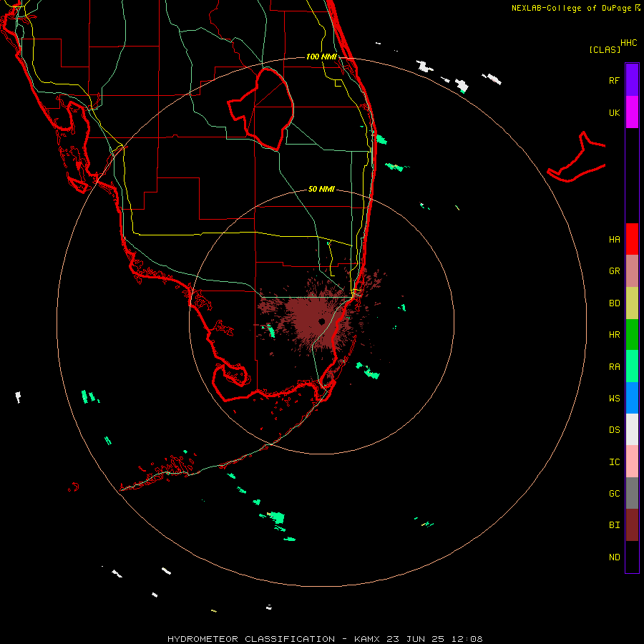Click the 'HHC' product label
644x644 pixels.
pos(628,42)
